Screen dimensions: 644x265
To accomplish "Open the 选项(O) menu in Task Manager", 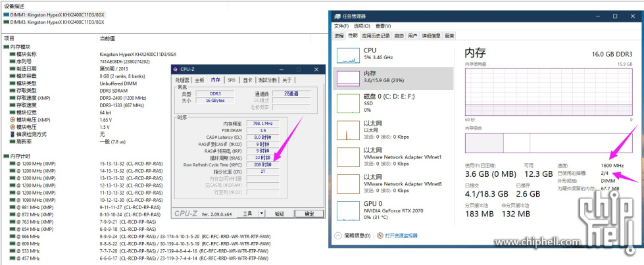I will click(x=362, y=26).
